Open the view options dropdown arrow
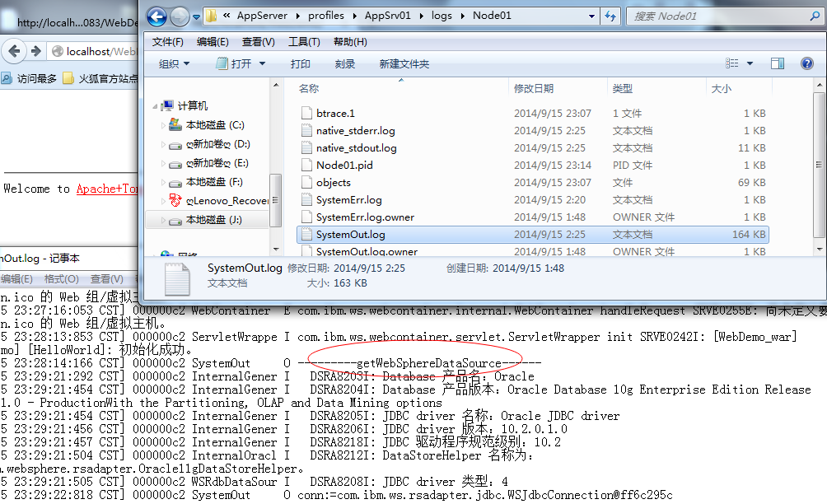Image resolution: width=827 pixels, height=504 pixels. (750, 63)
